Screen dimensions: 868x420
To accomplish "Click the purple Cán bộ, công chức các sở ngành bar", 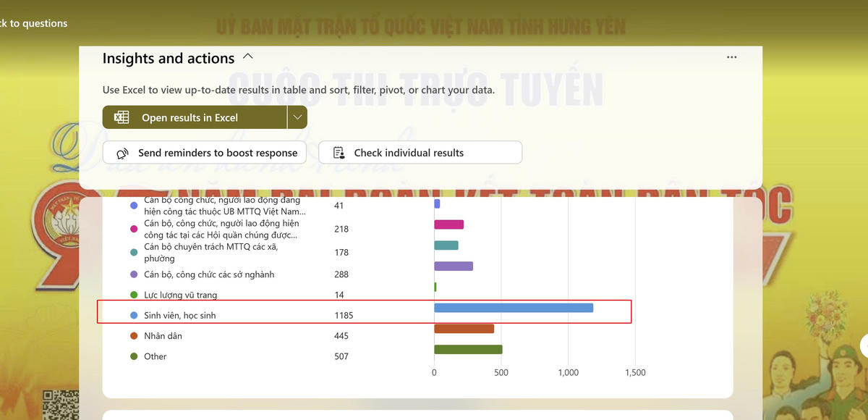I will coord(453,266).
